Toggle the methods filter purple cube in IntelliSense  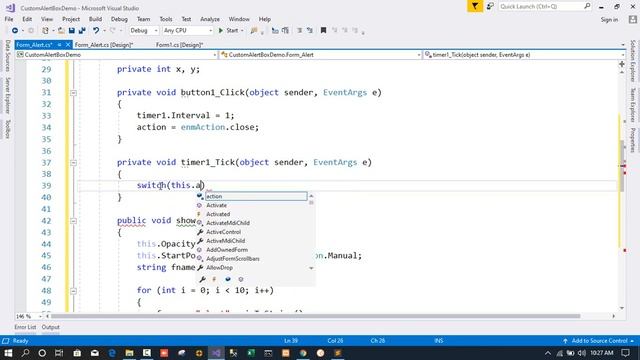click(x=241, y=279)
